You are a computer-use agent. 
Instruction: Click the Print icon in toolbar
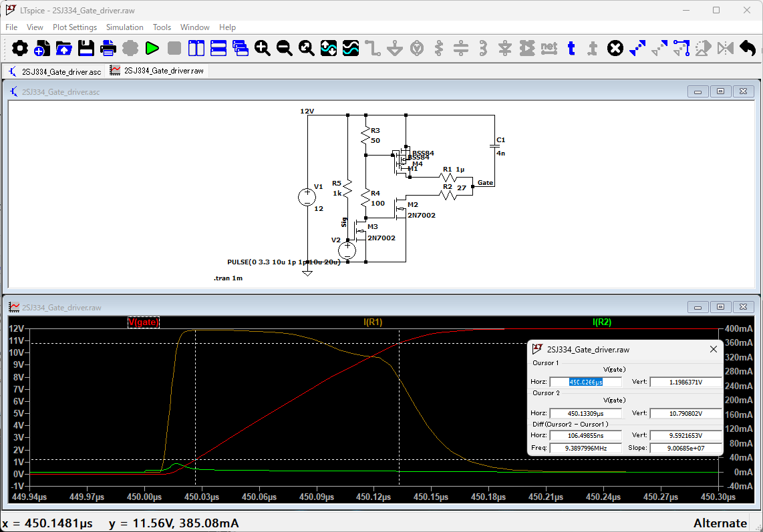coord(108,48)
